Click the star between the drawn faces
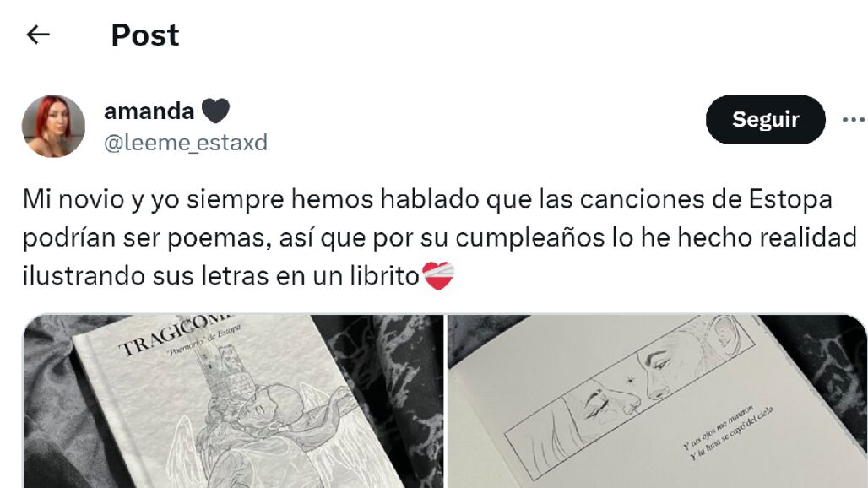Viewport: 868px width, 488px height. pyautogui.click(x=629, y=380)
